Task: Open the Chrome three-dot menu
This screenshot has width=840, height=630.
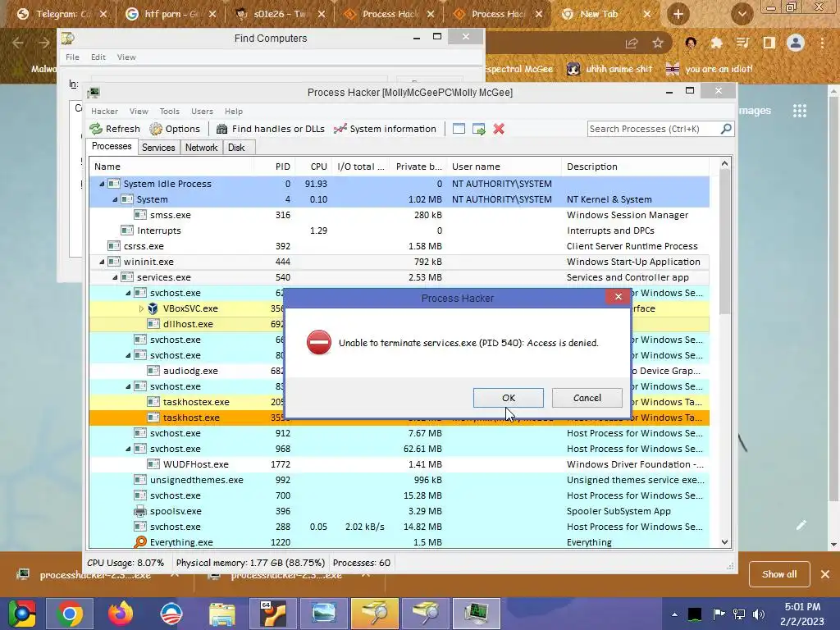Action: [822, 43]
